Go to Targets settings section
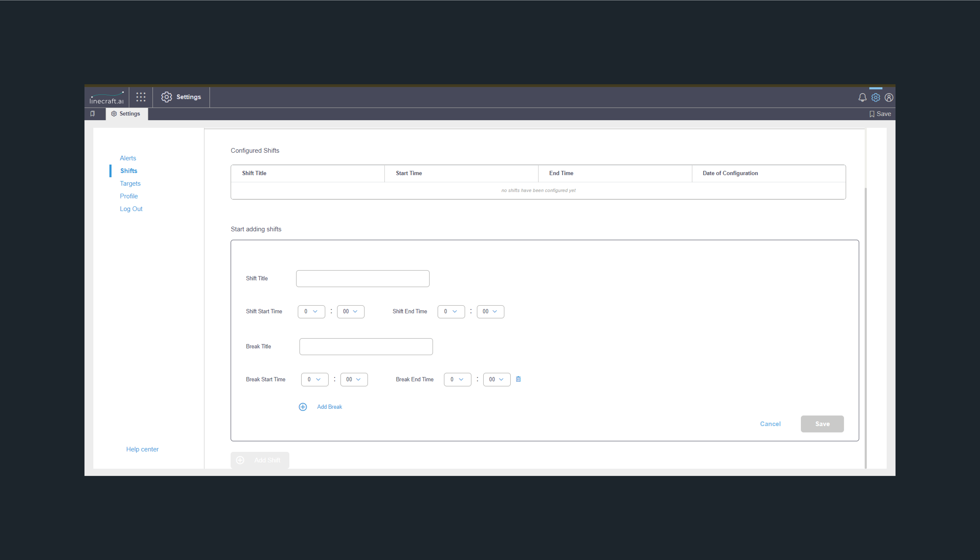980x560 pixels. [130, 183]
